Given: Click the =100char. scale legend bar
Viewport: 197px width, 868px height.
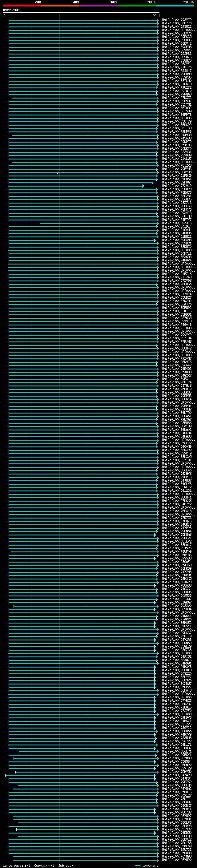Looking at the screenshot, I should (137, 866).
